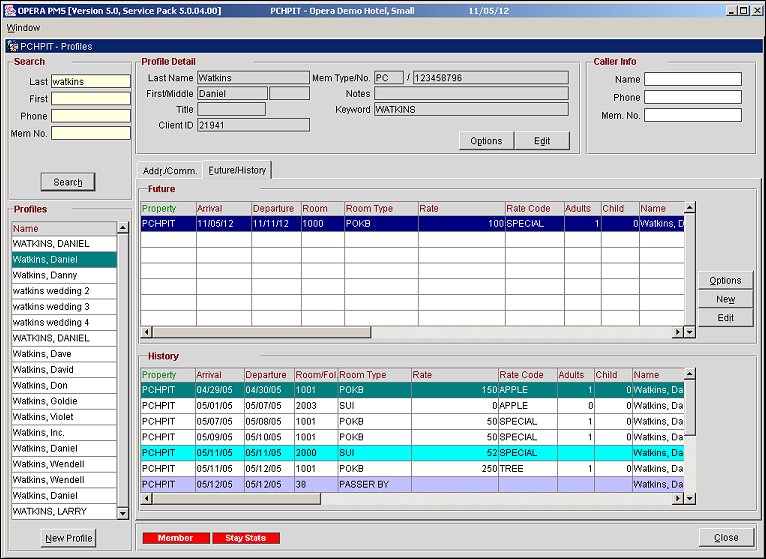Image resolution: width=766 pixels, height=559 pixels.
Task: Click the red Member indicator
Action: (175, 538)
